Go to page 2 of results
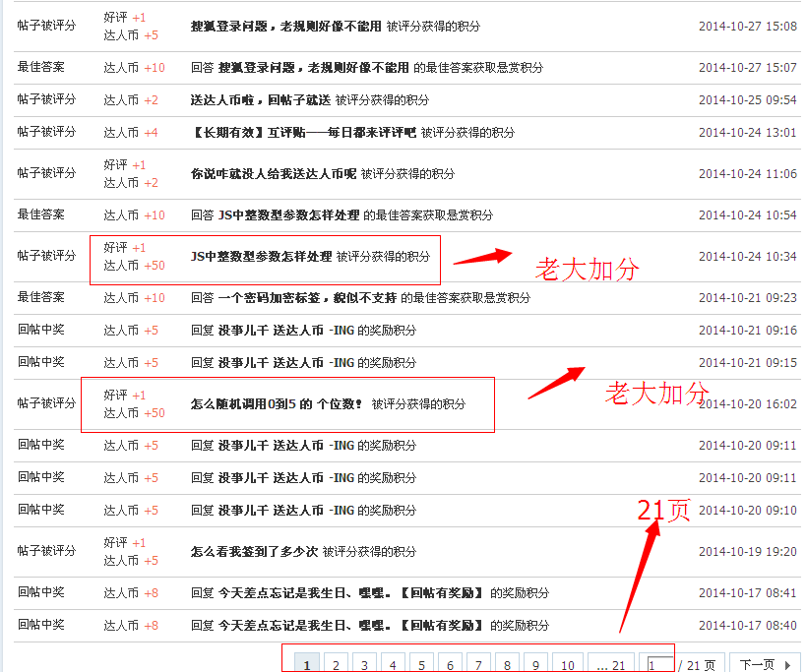Image resolution: width=807 pixels, height=672 pixels. [x=336, y=664]
